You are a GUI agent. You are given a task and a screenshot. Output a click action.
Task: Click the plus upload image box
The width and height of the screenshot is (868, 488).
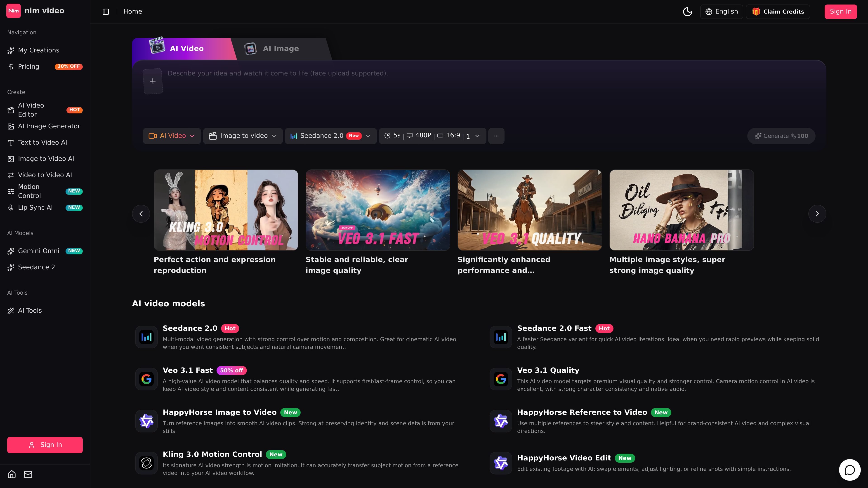pos(153,81)
